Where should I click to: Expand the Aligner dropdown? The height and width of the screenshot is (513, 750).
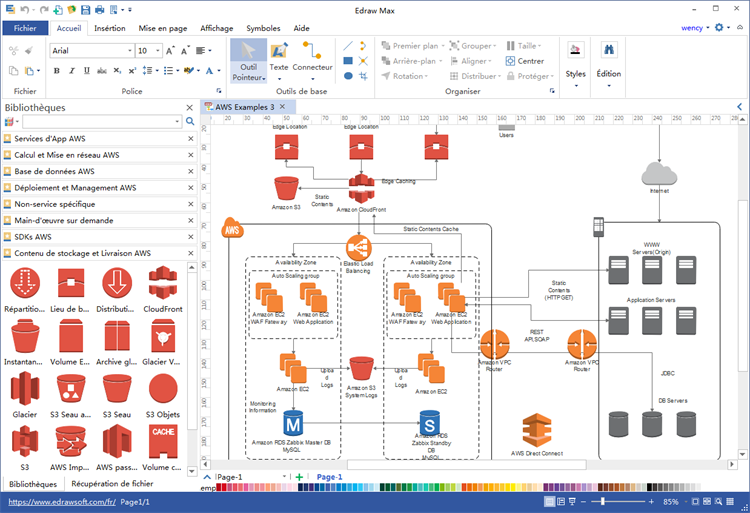tap(490, 61)
